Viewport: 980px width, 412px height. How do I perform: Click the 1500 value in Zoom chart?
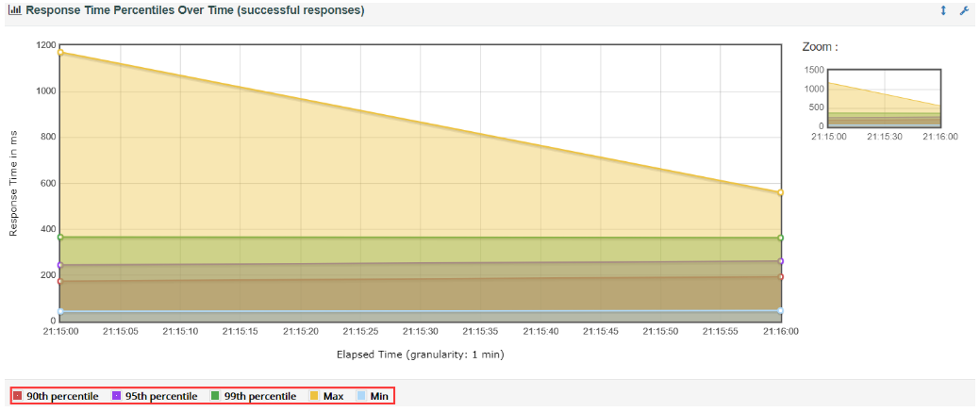coord(814,70)
